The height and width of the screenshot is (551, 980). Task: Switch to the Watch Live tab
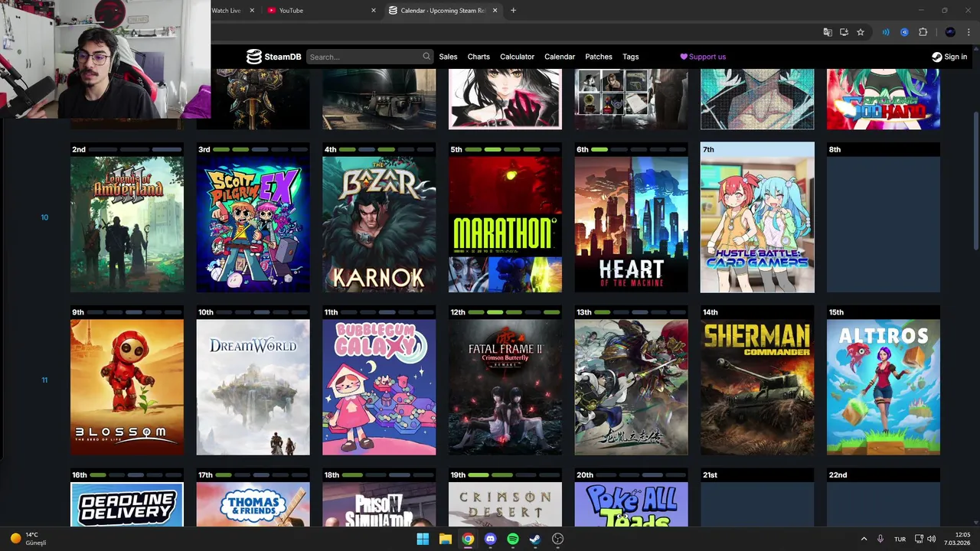tap(234, 11)
